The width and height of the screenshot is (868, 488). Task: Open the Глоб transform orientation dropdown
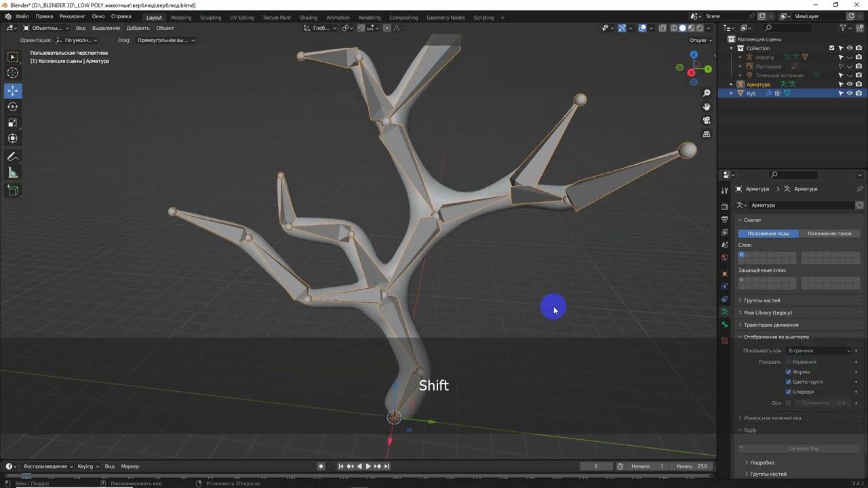(x=319, y=28)
